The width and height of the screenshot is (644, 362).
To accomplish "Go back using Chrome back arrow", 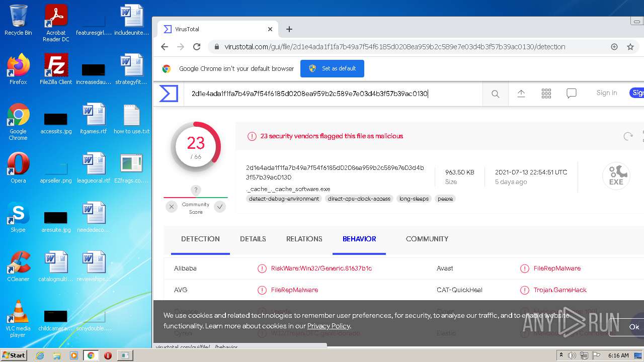I will click(x=165, y=47).
